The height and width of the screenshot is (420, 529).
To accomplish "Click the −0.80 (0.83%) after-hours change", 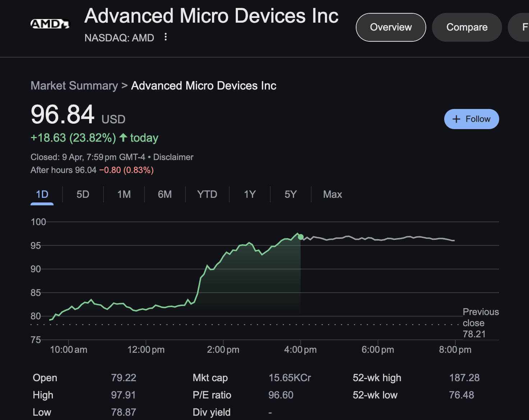I will click(x=126, y=170).
